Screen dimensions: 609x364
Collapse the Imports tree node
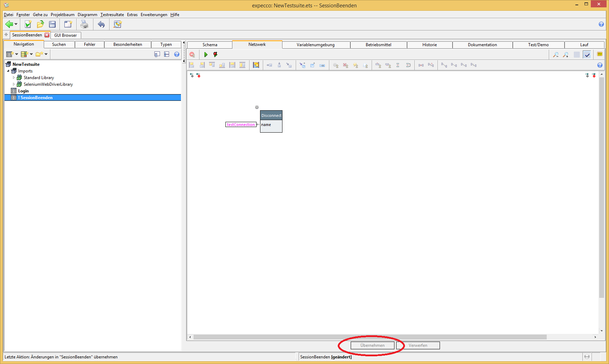click(x=8, y=71)
